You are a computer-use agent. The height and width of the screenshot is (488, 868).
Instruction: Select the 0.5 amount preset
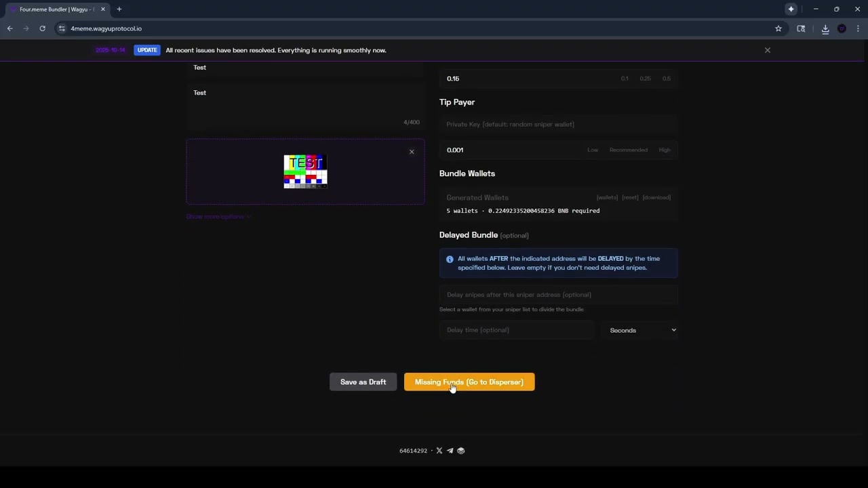[667, 79]
